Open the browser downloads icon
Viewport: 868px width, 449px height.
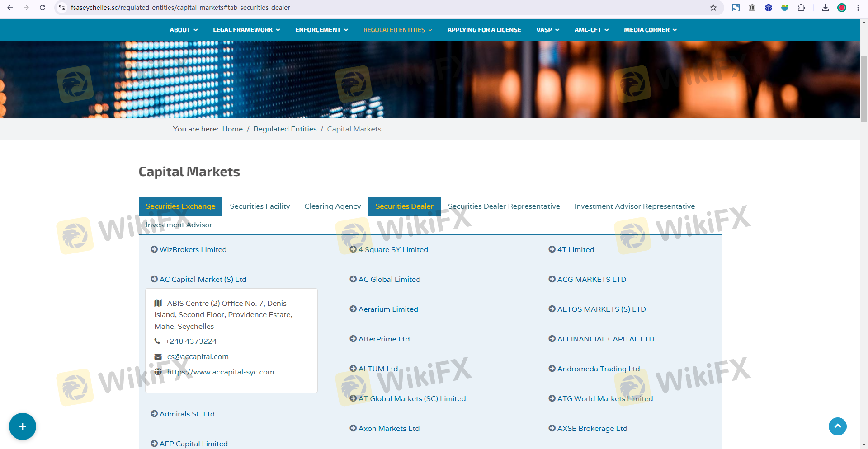click(x=826, y=8)
